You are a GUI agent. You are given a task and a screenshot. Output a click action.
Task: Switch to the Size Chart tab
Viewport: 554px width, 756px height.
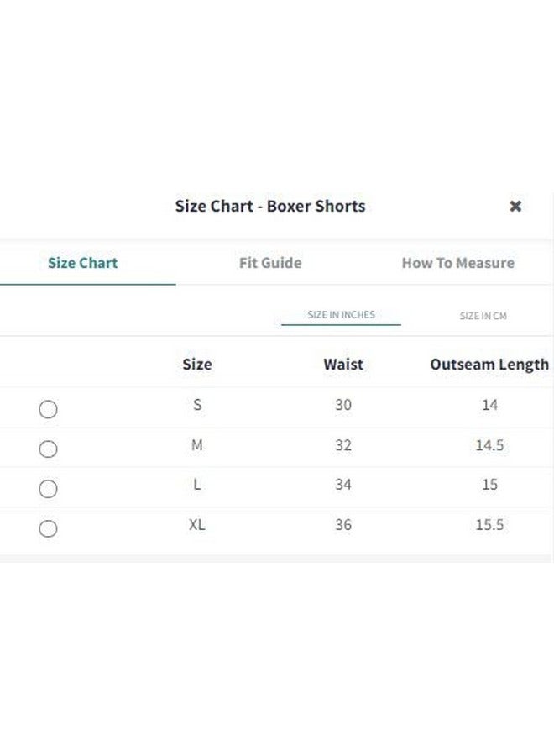[x=82, y=263]
